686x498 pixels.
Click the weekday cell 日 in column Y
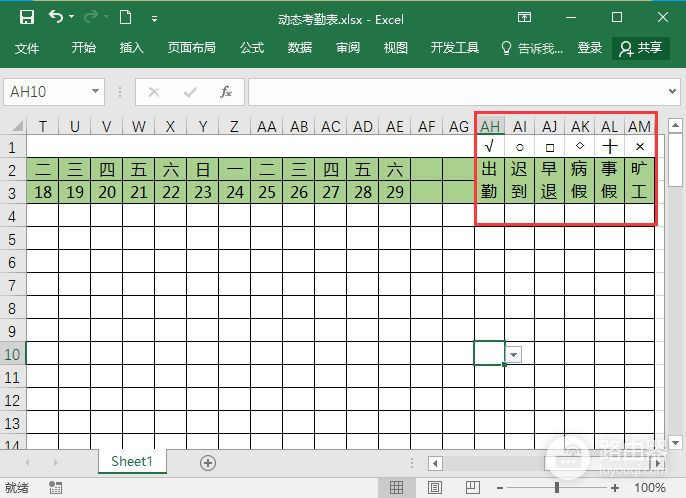(203, 169)
